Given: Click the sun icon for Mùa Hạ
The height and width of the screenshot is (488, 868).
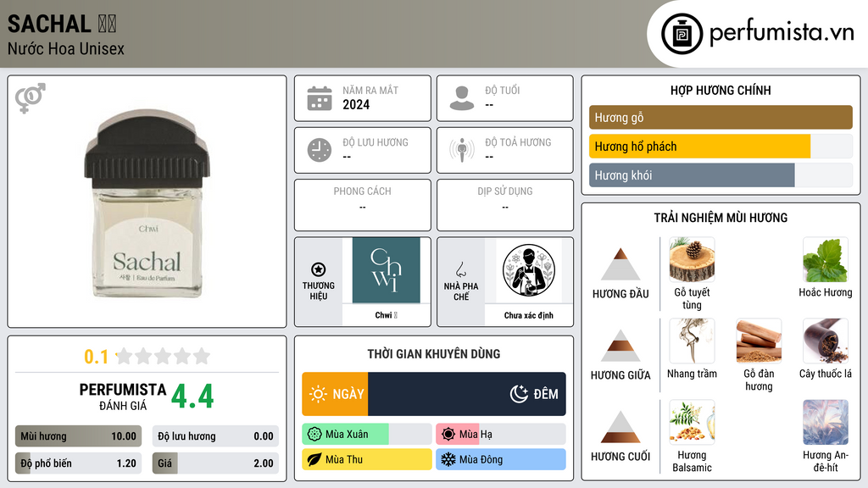Looking at the screenshot, I should click(448, 435).
